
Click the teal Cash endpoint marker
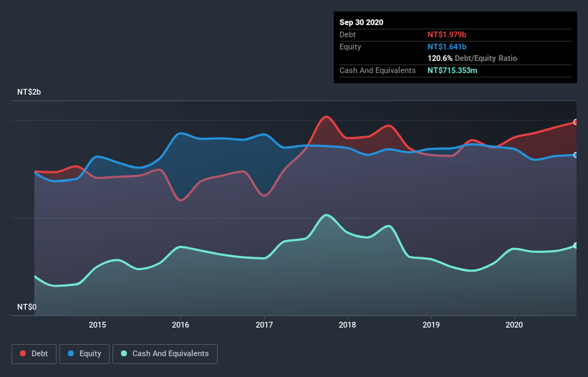coord(576,245)
